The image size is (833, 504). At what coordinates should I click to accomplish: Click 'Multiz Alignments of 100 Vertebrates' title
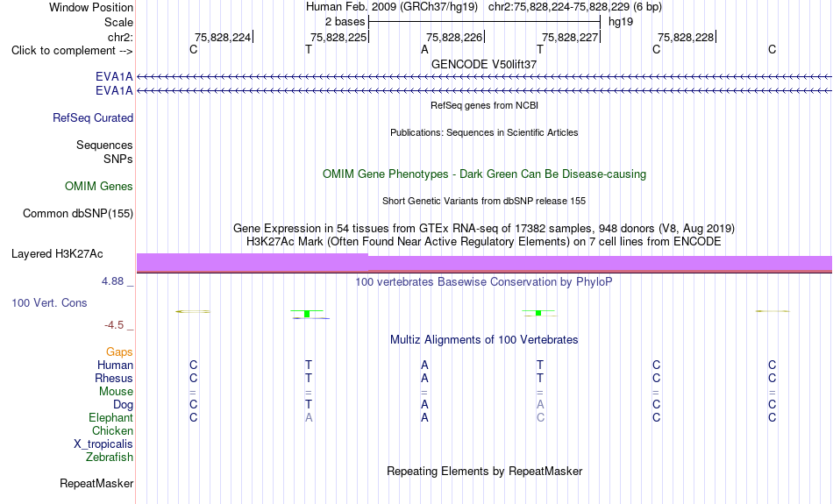(484, 340)
